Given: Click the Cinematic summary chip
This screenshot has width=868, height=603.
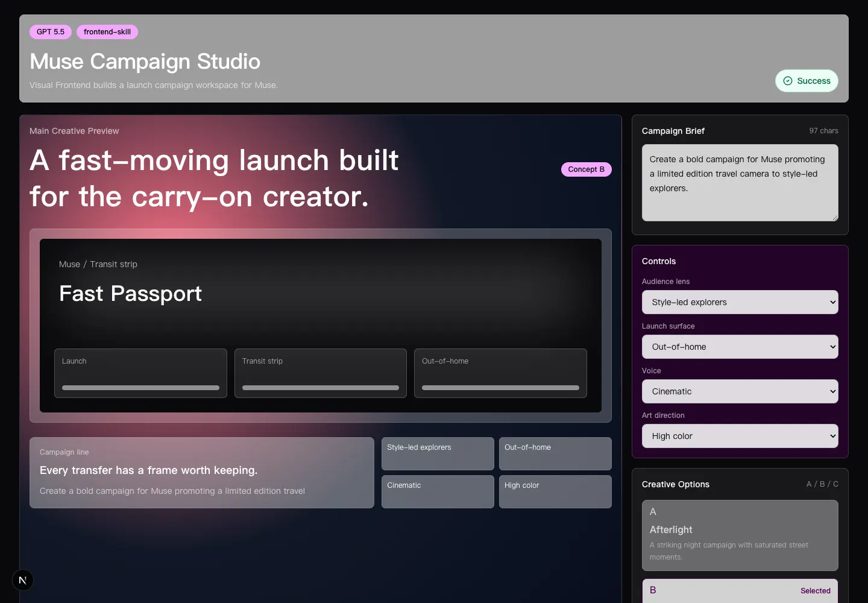Looking at the screenshot, I should pyautogui.click(x=438, y=492).
